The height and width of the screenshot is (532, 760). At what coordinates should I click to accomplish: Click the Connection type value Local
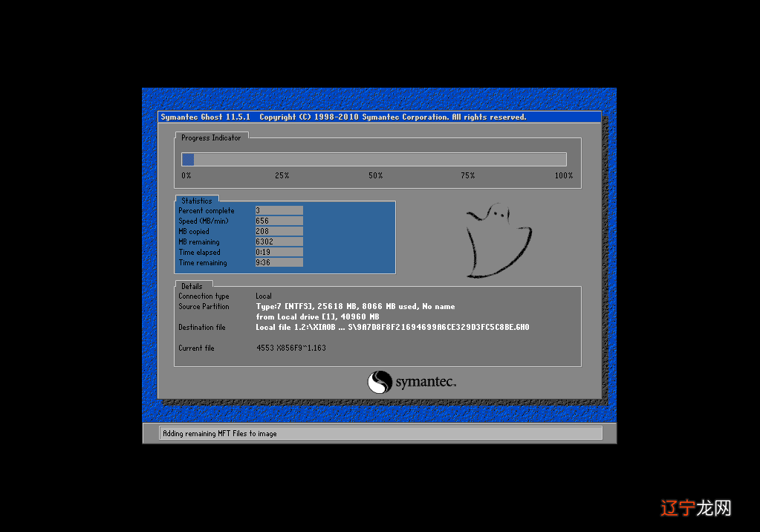point(264,296)
